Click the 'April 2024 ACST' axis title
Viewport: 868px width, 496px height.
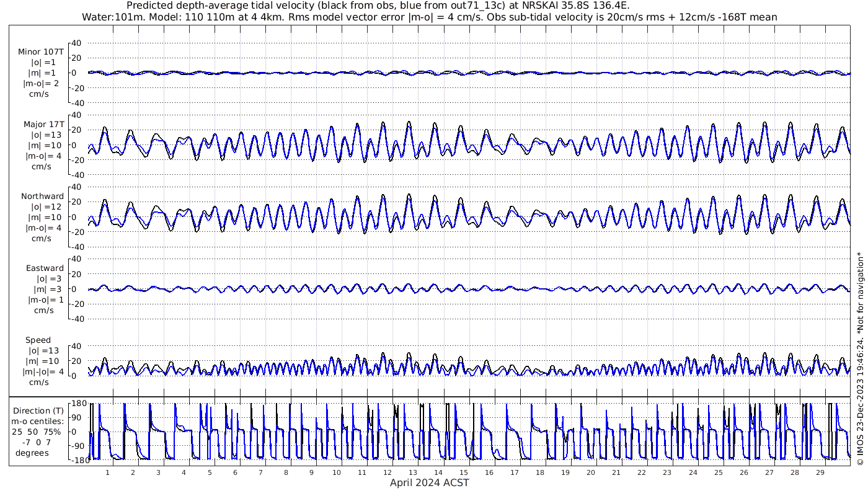click(429, 483)
